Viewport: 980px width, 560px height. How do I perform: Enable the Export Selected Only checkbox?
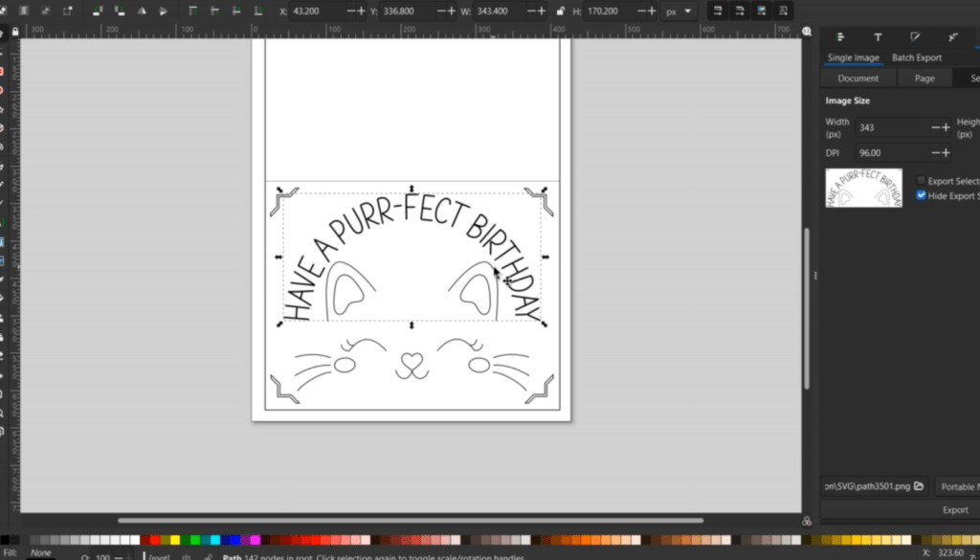921,181
